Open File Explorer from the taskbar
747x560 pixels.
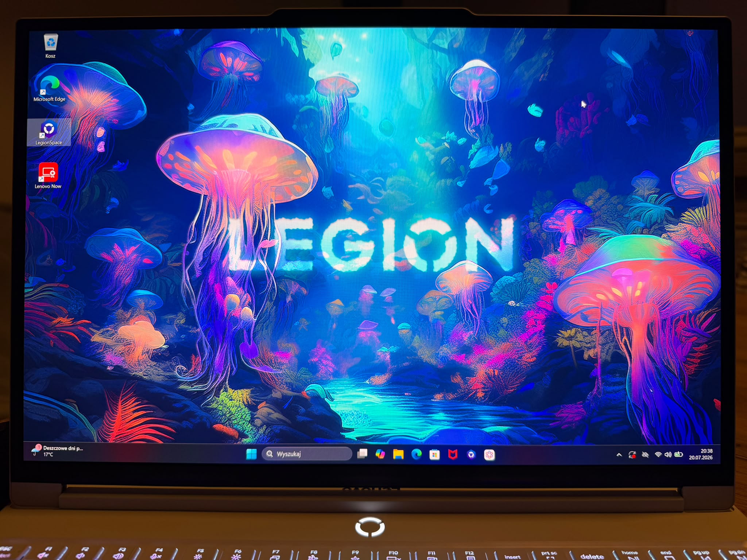[x=398, y=454]
